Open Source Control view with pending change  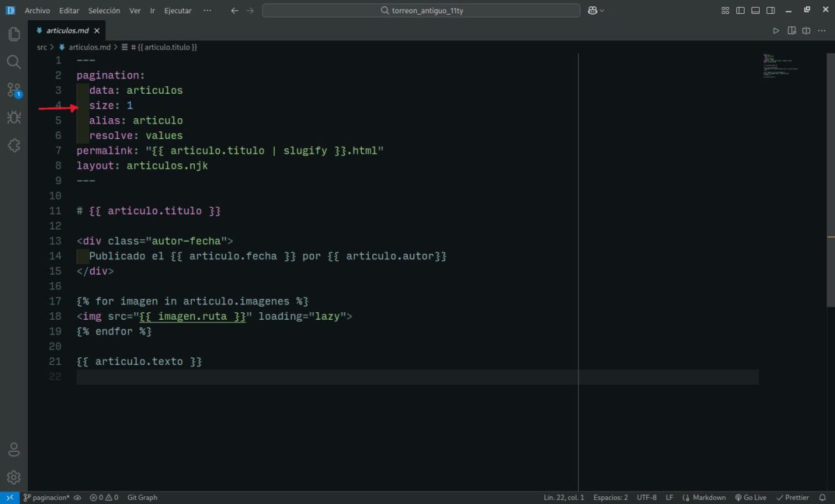click(14, 90)
